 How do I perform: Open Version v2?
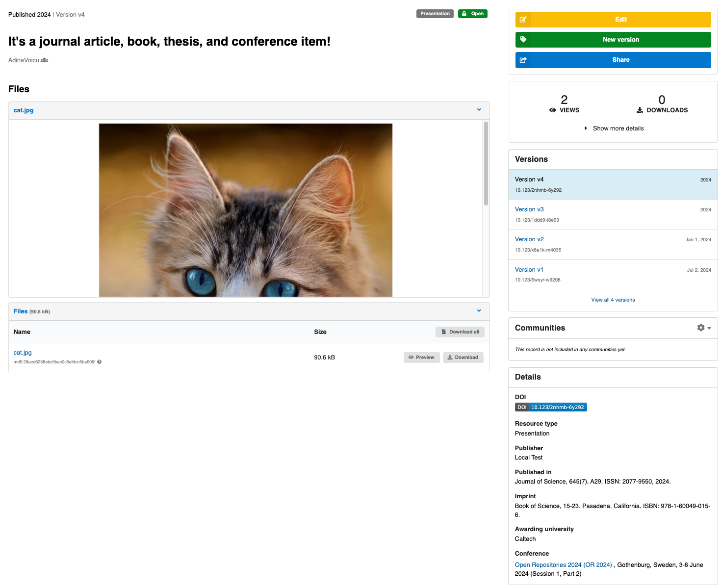pos(529,239)
